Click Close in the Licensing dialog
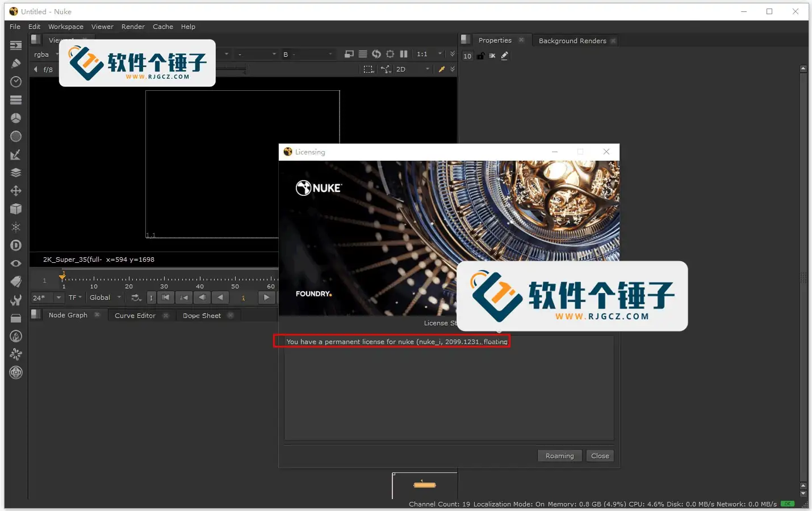The image size is (812, 511). [x=600, y=456]
